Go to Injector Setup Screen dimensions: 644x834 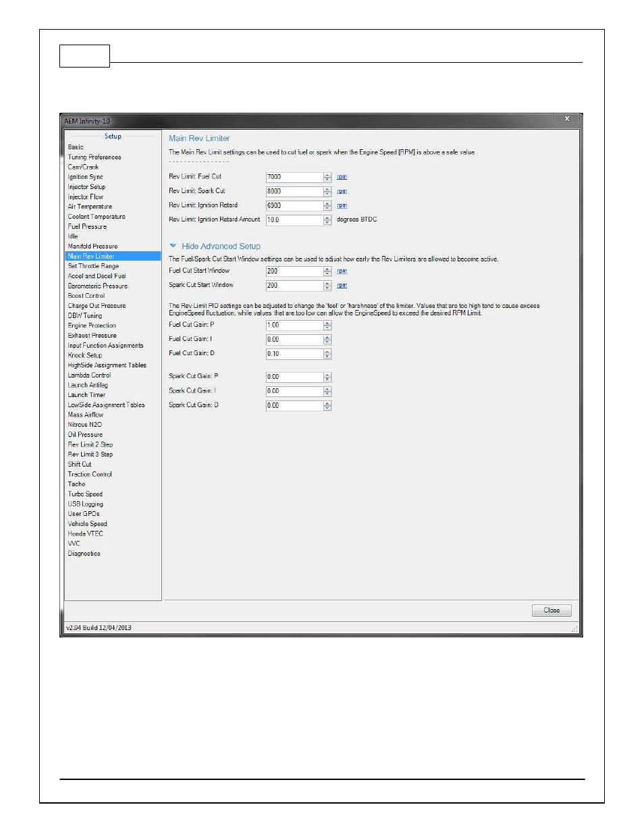86,187
